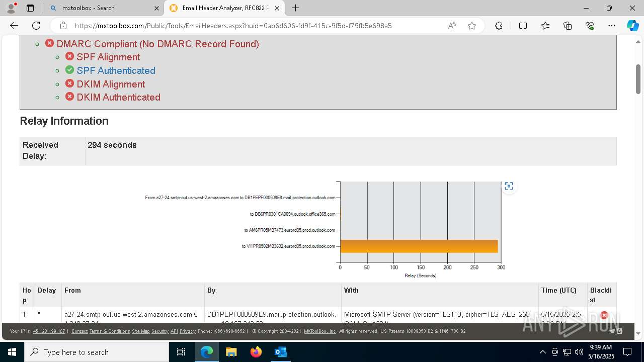This screenshot has width=644, height=362.
Task: Open the DKIM Authenticated result
Action: tap(118, 98)
